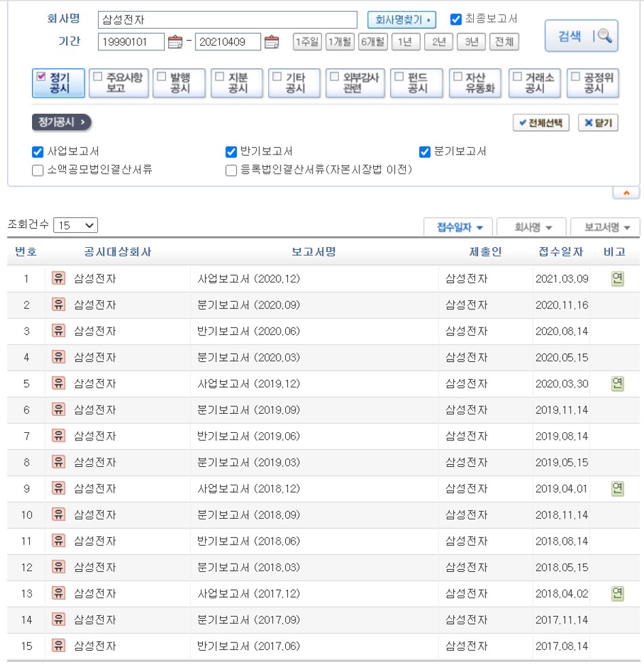Click the 유 market icon in row 2
The height and width of the screenshot is (665, 644).
coord(59,304)
